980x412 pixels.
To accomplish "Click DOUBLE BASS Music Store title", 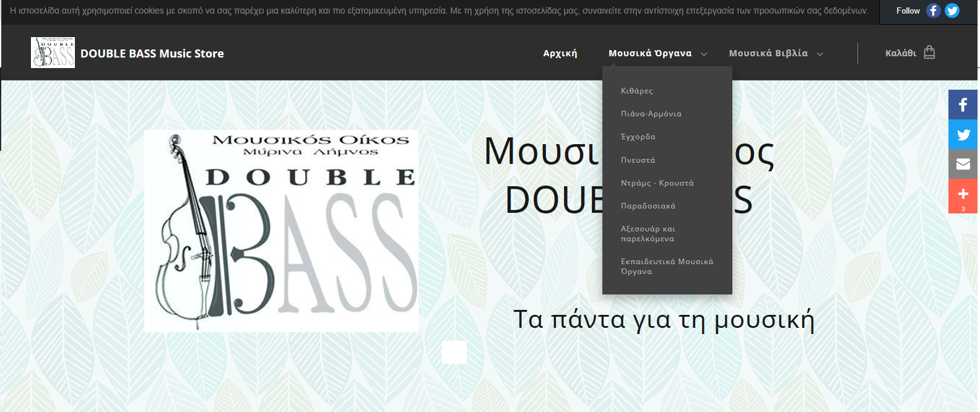I will coord(152,54).
